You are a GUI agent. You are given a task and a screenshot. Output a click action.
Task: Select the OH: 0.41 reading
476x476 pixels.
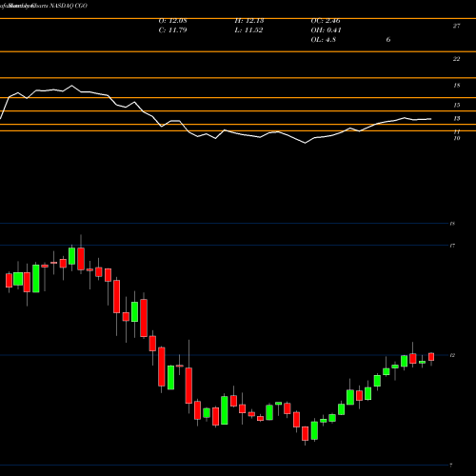coord(326,30)
